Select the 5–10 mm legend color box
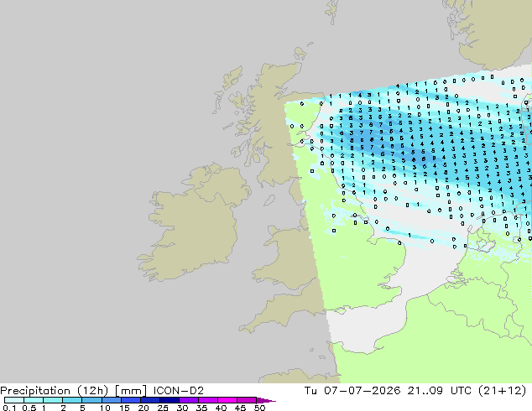Viewport: 532px width, 411px height. click(91, 400)
